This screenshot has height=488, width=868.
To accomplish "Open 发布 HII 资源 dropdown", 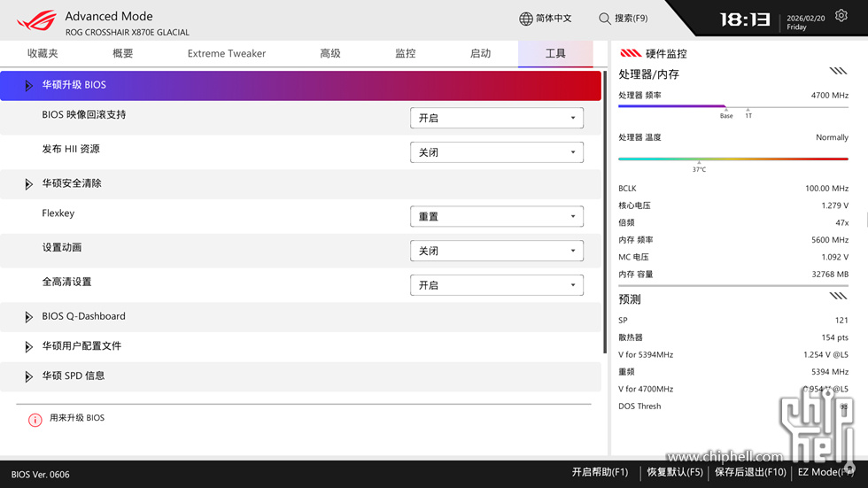I will pyautogui.click(x=496, y=152).
